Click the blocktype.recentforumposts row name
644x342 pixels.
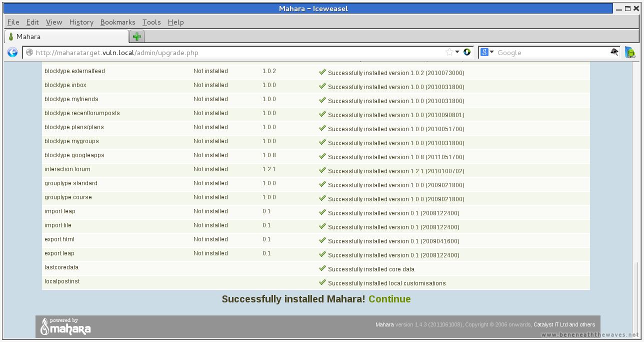click(x=82, y=113)
